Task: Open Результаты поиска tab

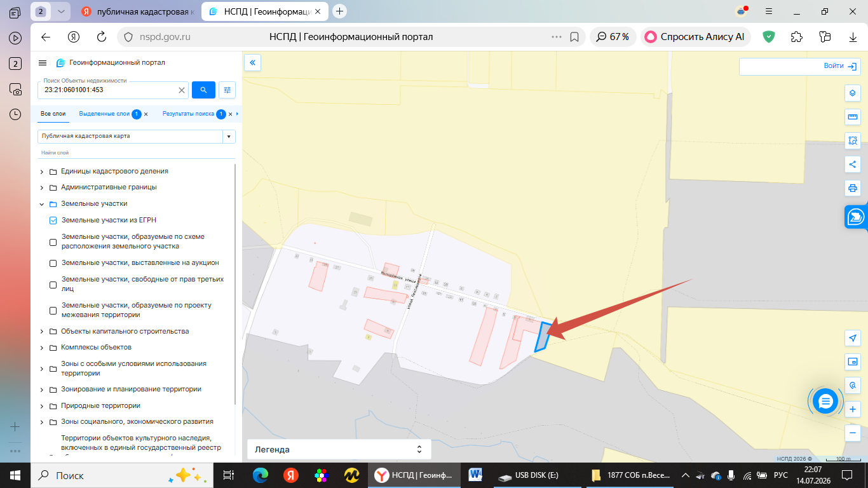Action: pos(188,114)
